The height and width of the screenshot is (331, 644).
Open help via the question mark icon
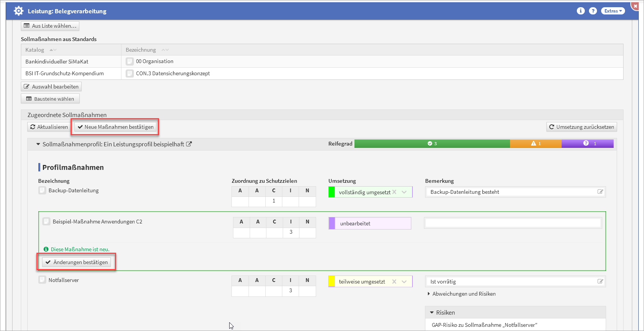(x=593, y=11)
